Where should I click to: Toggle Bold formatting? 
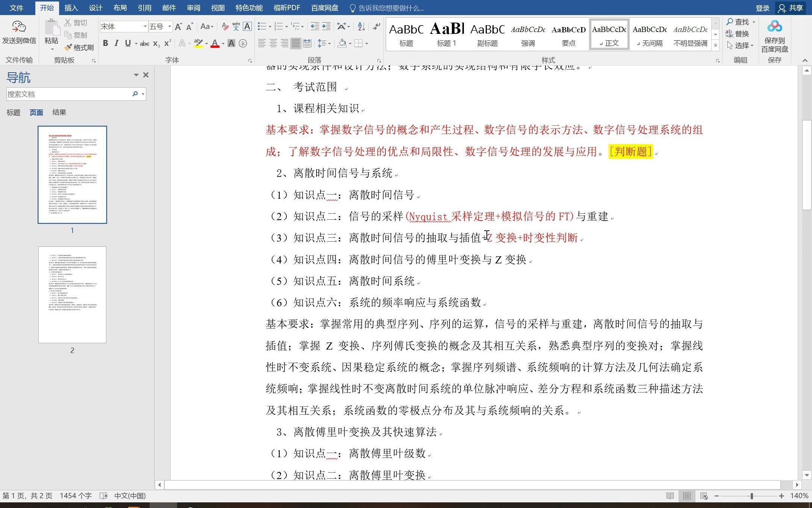(106, 43)
